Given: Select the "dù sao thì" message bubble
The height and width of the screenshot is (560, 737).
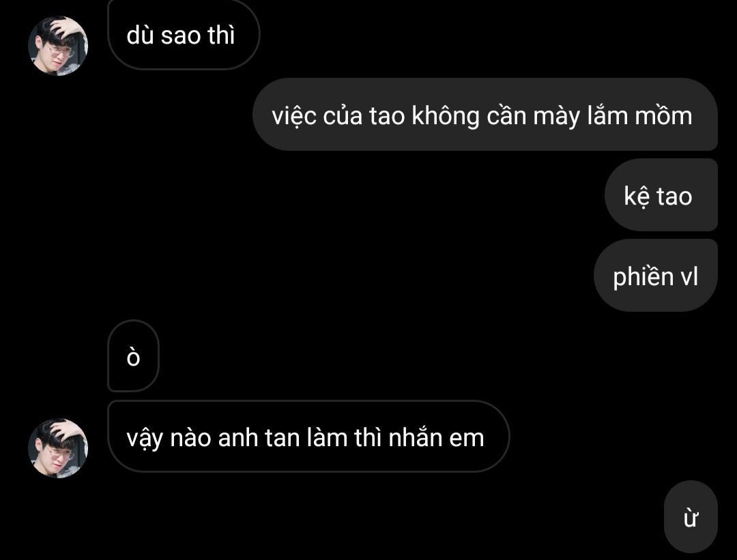Looking at the screenshot, I should coord(184,35).
